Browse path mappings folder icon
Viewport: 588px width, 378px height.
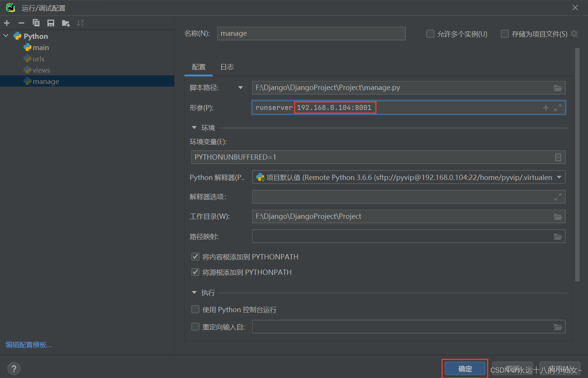558,236
